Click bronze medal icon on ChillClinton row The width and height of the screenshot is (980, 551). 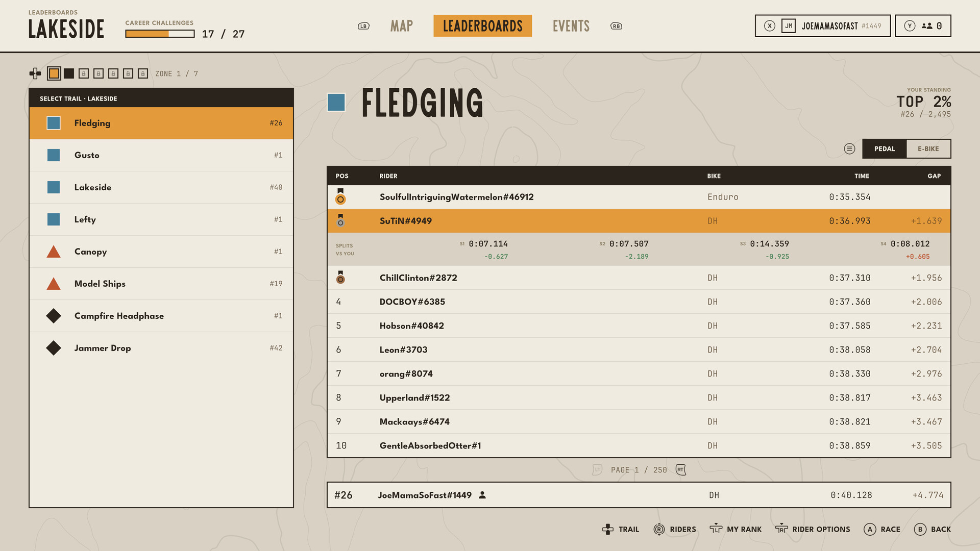(340, 278)
